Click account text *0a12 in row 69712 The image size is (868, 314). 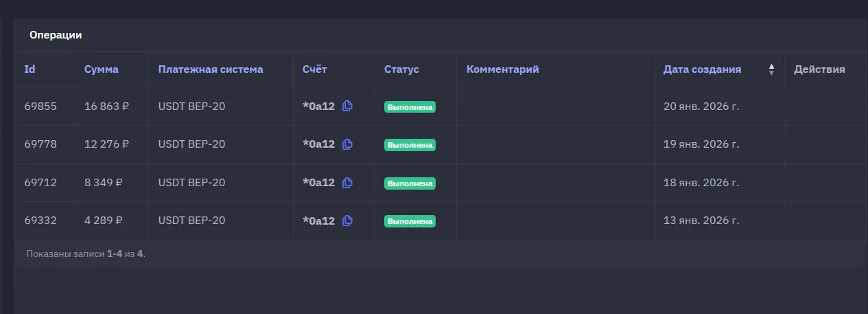[x=318, y=183]
